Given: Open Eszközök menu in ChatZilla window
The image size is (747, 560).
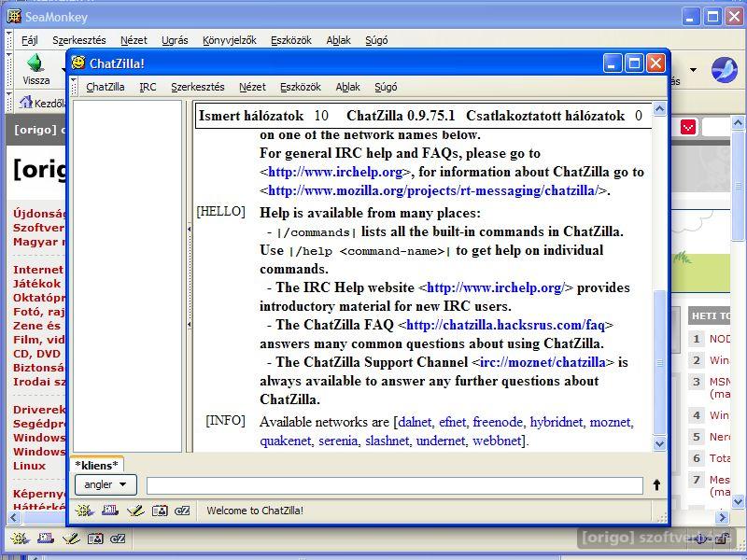Looking at the screenshot, I should [300, 87].
